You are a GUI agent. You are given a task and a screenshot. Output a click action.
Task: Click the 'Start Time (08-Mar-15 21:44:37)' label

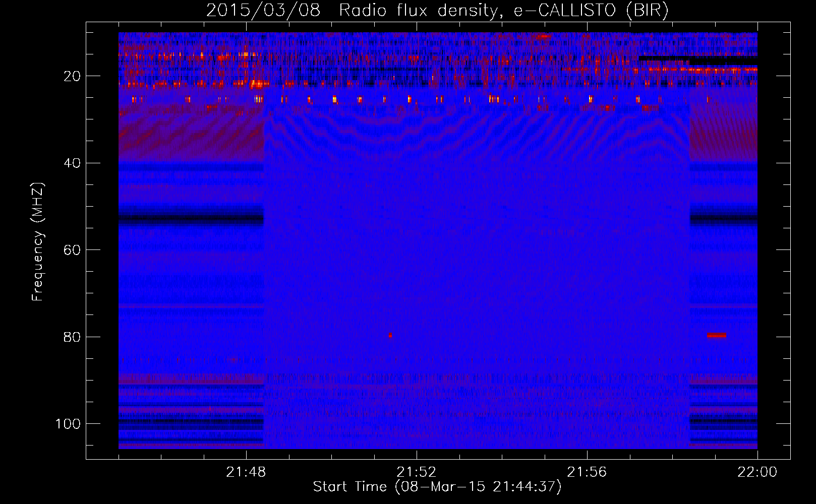point(437,487)
